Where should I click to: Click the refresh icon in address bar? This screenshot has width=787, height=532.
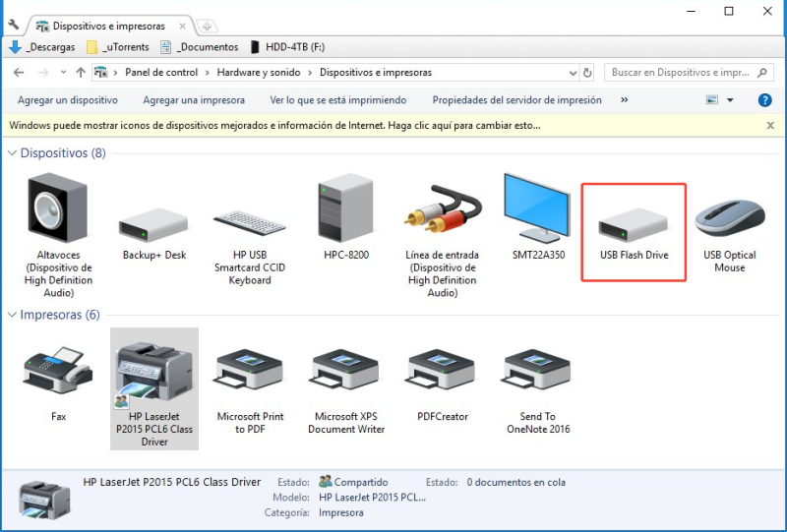(587, 73)
